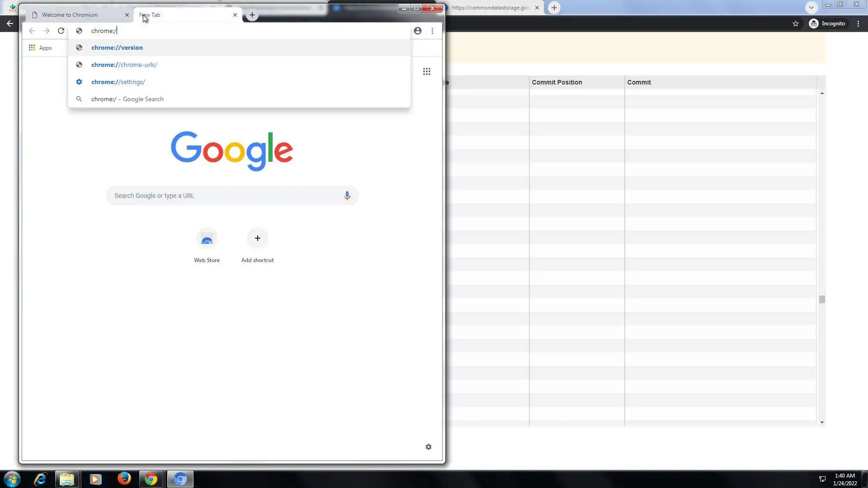Switch to Welcome to Chromium tab
The width and height of the screenshot is (868, 488).
[70, 15]
